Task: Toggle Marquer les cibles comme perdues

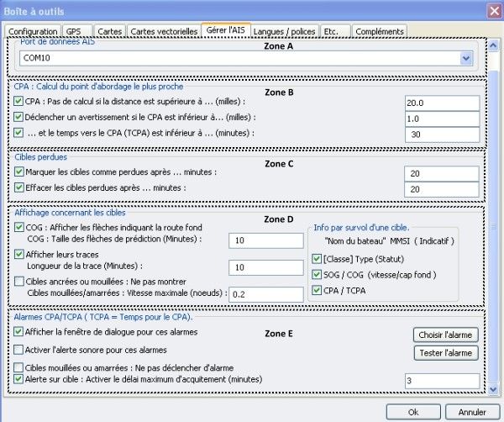Action: pos(19,171)
